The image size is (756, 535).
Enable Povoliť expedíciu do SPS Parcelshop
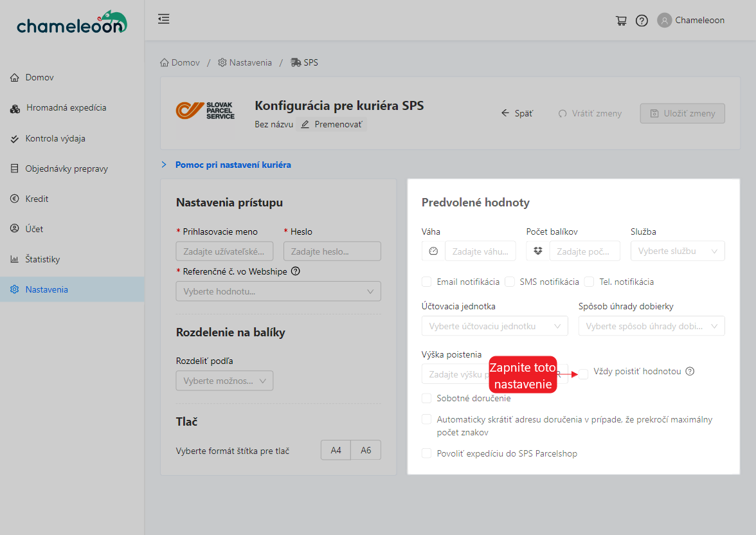pyautogui.click(x=427, y=453)
